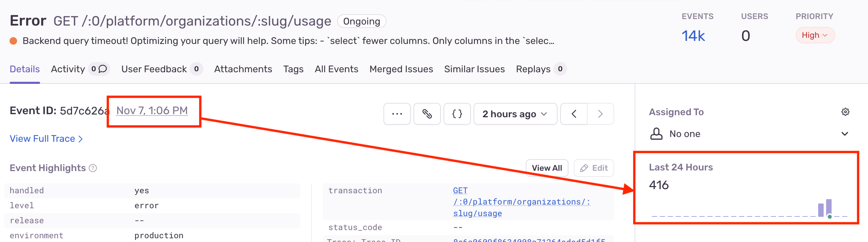
Task: Open the Assigned To settings gear
Action: point(845,112)
